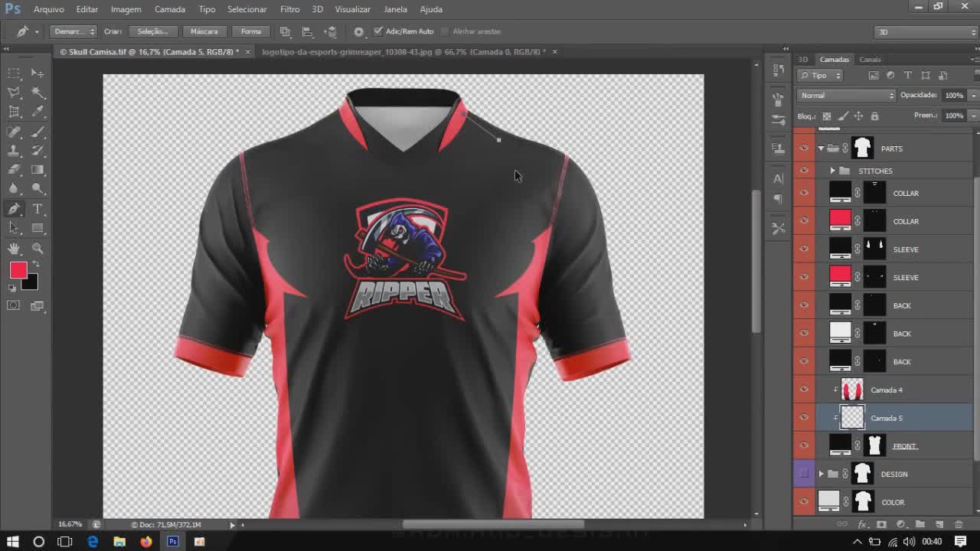Viewport: 980px width, 551px height.
Task: Open the Preenchimento slider dropdown arrow
Action: click(973, 116)
